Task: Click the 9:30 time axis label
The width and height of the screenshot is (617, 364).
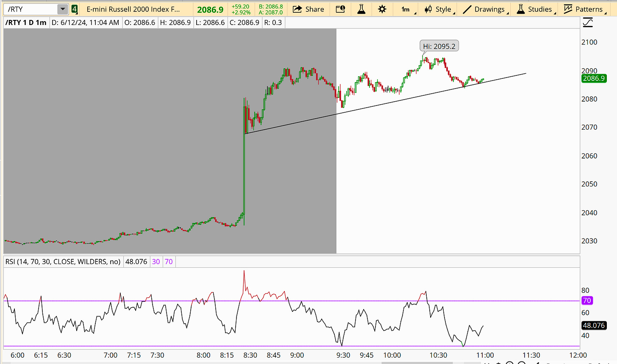Action: click(x=343, y=355)
